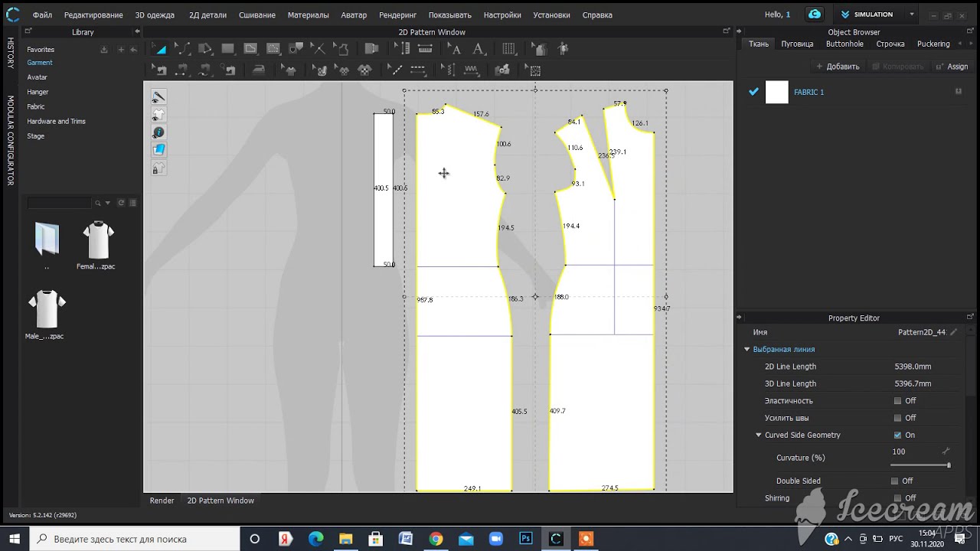Adjust the Curvature (%) slider

click(920, 465)
